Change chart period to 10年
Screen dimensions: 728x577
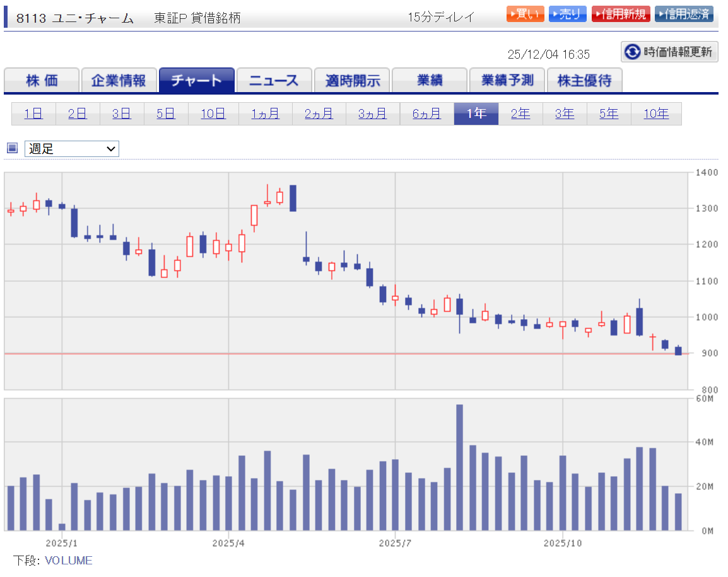point(656,114)
